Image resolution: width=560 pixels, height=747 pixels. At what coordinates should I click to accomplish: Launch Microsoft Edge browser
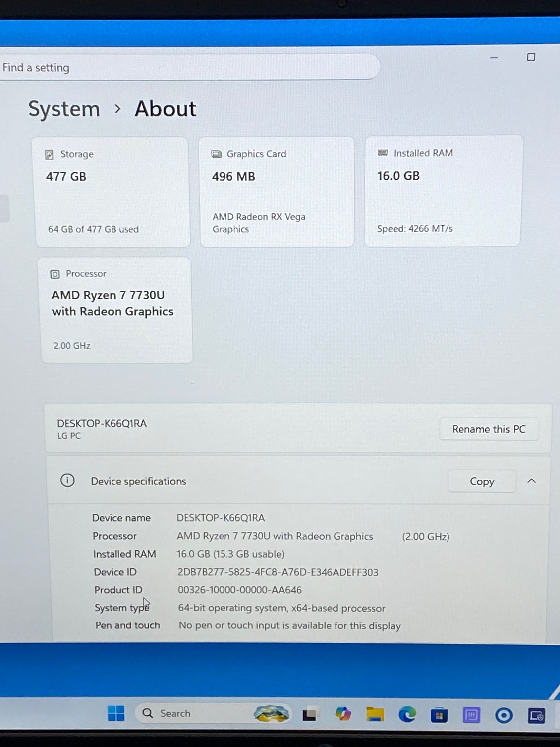point(407,715)
